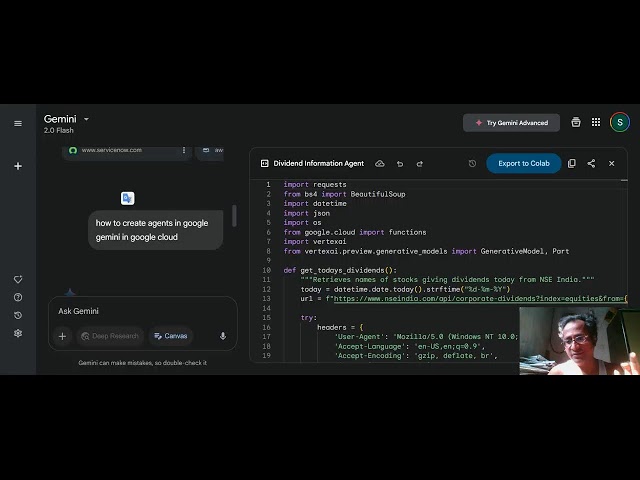The image size is (640, 480).
Task: Click 'from bs4 import BeautifulSoup' line
Action: coord(344,194)
